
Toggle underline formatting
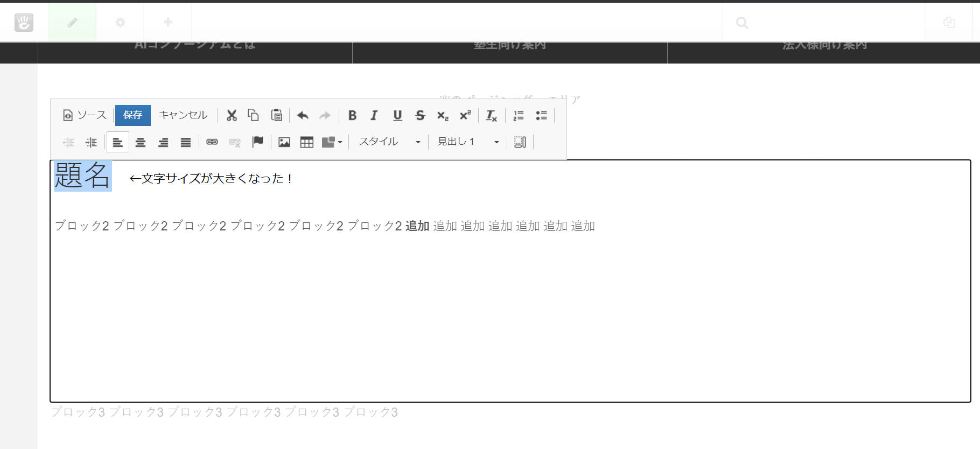(397, 115)
